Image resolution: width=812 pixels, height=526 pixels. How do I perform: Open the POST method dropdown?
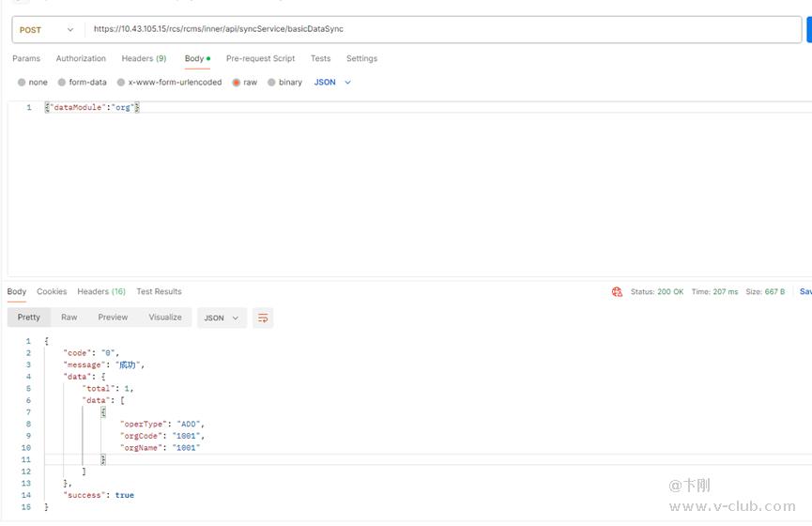pyautogui.click(x=46, y=30)
